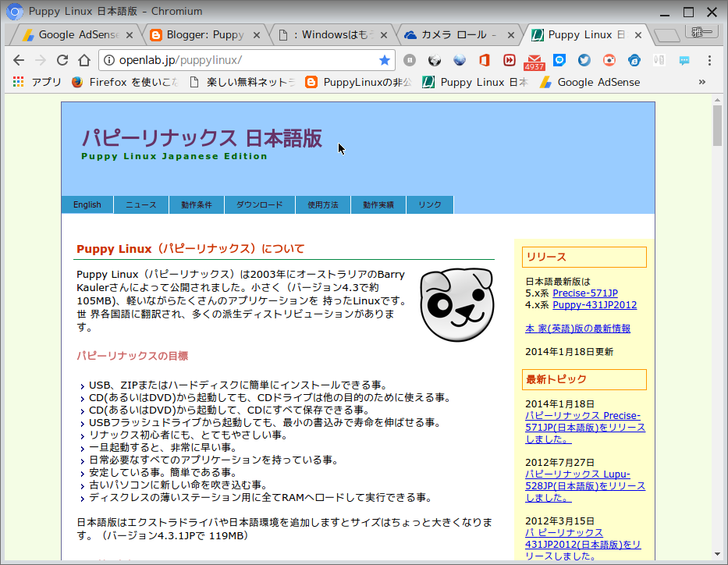Open the Puppy-431JP2012 release link
Screen dimensions: 728x565
pyautogui.click(x=595, y=305)
